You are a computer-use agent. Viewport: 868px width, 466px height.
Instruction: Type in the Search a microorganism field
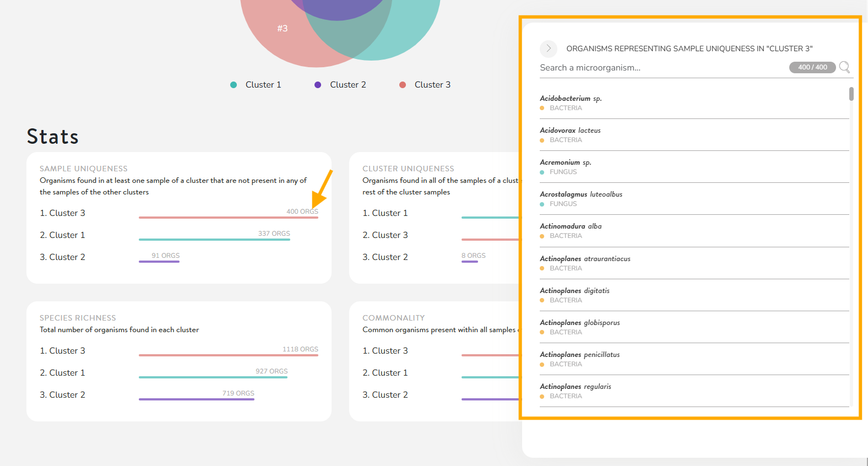click(661, 68)
